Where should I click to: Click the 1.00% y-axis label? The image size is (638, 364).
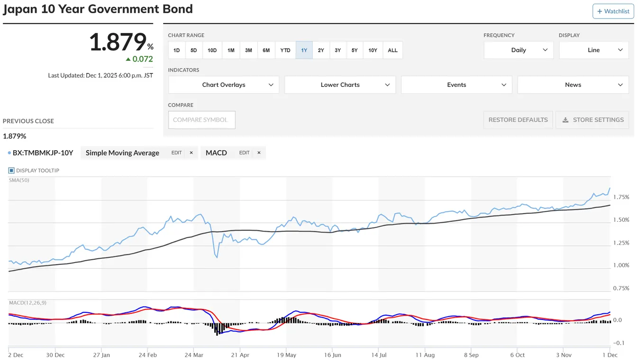621,265
